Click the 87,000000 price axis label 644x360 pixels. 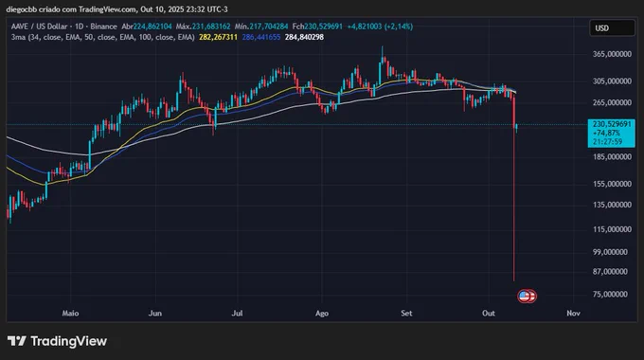click(x=610, y=272)
